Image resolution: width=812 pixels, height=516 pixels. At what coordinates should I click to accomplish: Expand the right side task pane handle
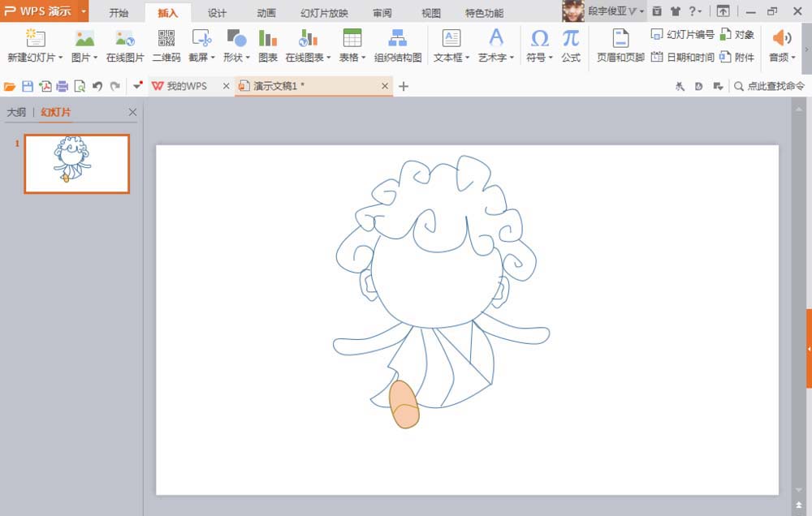pos(809,349)
